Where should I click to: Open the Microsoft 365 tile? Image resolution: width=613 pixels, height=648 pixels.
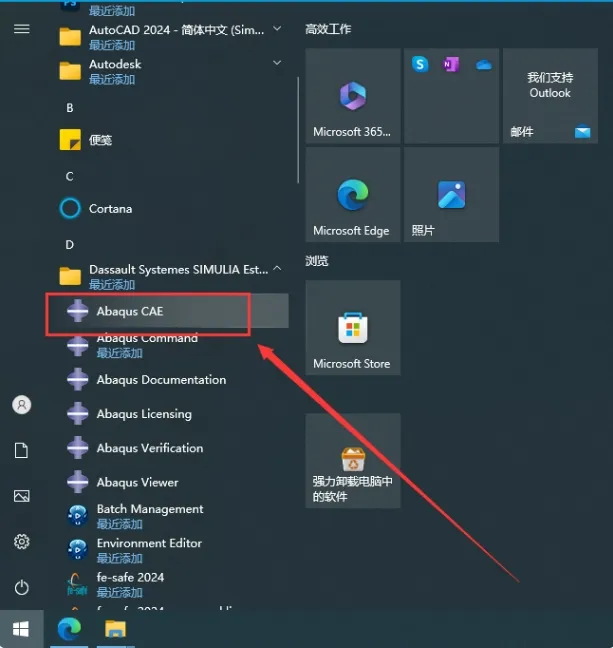point(353,96)
